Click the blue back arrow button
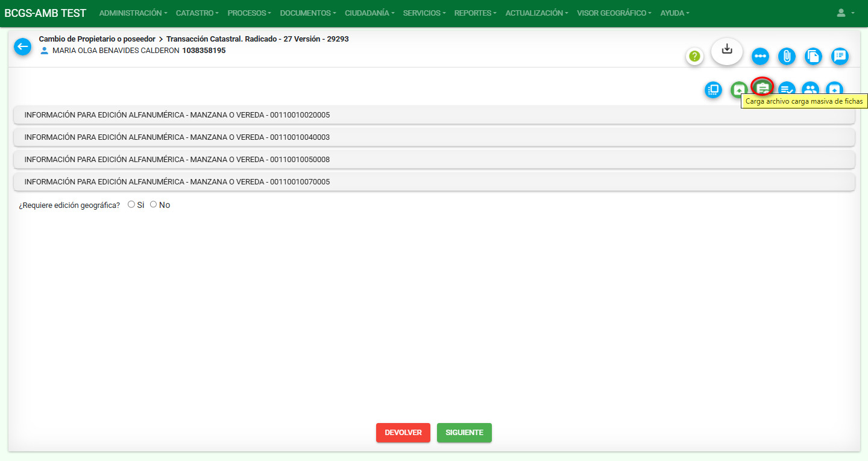The height and width of the screenshot is (461, 868). pos(23,46)
